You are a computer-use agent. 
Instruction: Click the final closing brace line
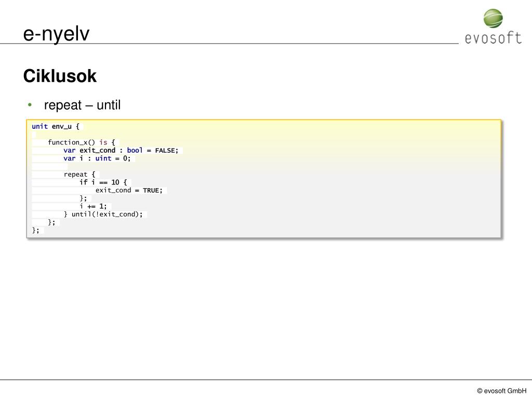[36, 230]
